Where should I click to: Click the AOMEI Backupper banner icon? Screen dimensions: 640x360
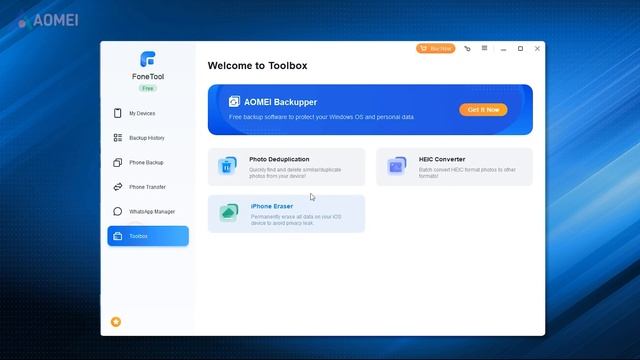(x=234, y=101)
